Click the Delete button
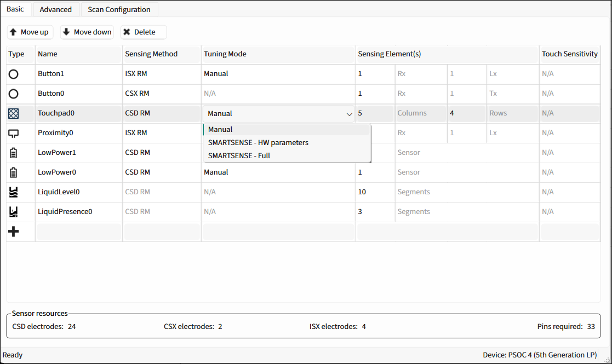The image size is (612, 364). (144, 32)
